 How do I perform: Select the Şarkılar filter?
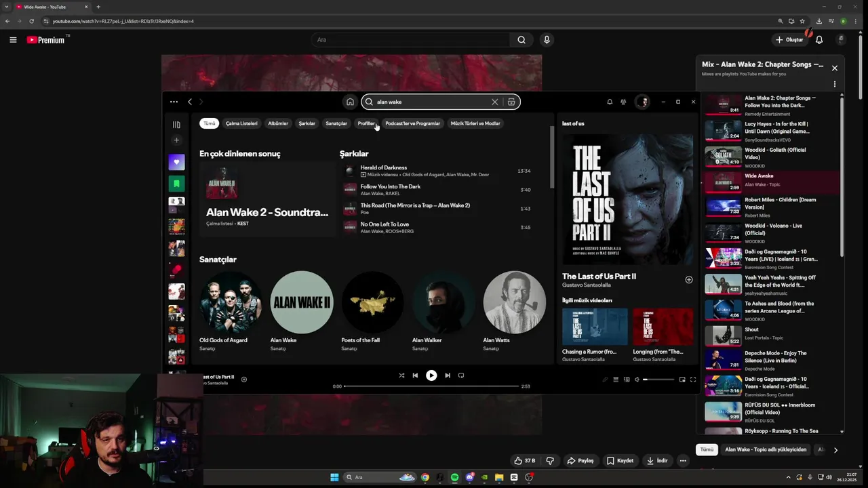point(307,123)
